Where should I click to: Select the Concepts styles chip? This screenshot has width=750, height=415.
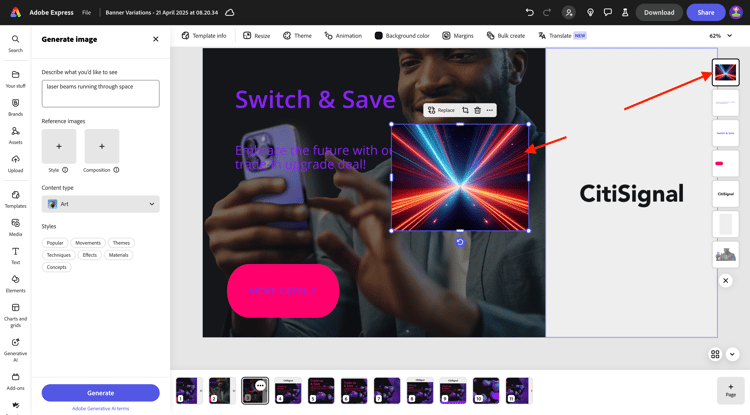tap(56, 267)
